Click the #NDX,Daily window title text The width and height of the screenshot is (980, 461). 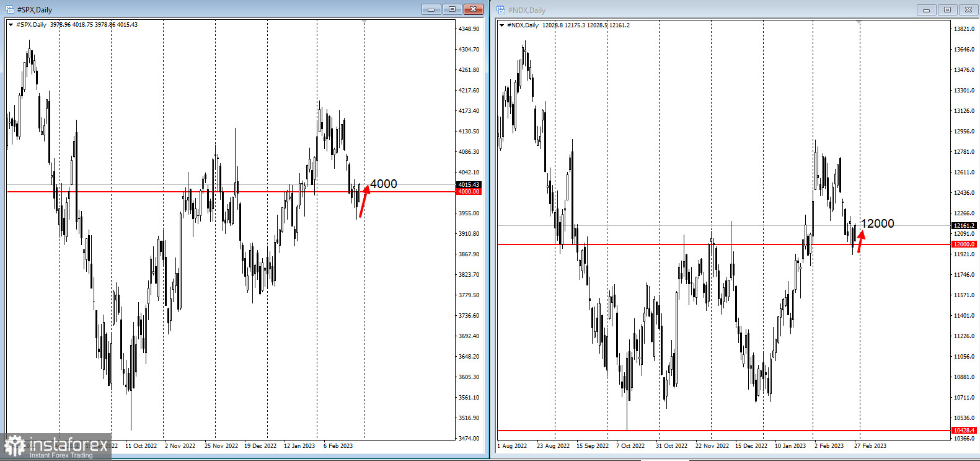527,11
